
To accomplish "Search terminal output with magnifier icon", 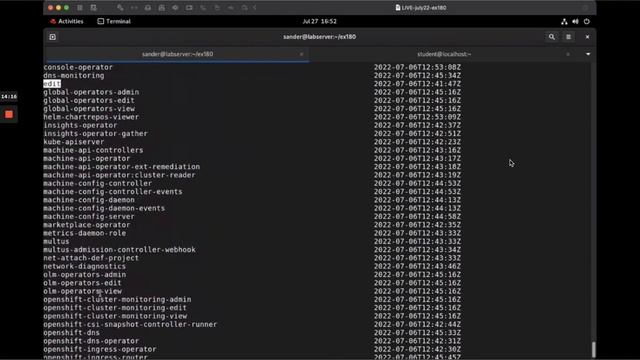I will [x=552, y=37].
